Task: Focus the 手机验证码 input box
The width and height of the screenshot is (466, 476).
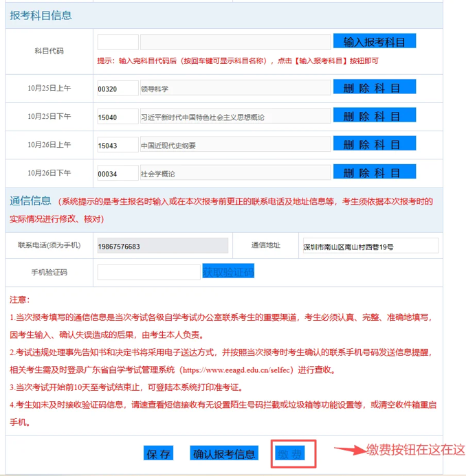Action: (148, 272)
